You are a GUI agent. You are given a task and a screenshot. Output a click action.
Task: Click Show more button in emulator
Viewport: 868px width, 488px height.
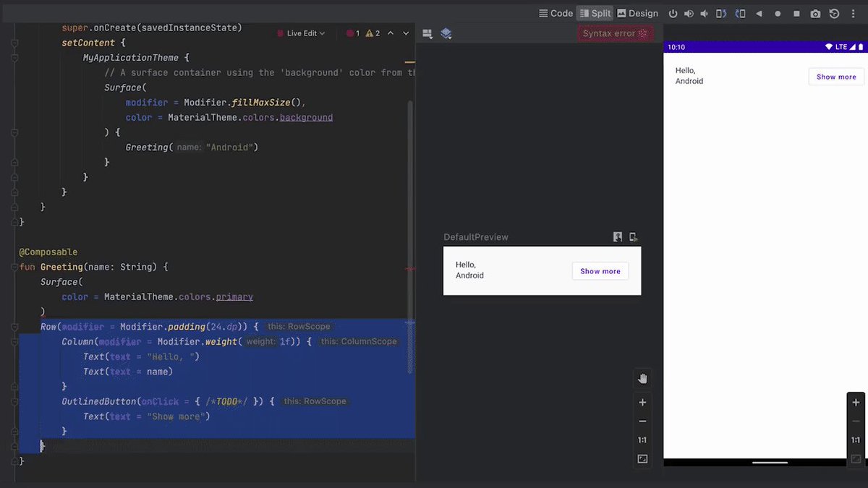[x=836, y=77]
